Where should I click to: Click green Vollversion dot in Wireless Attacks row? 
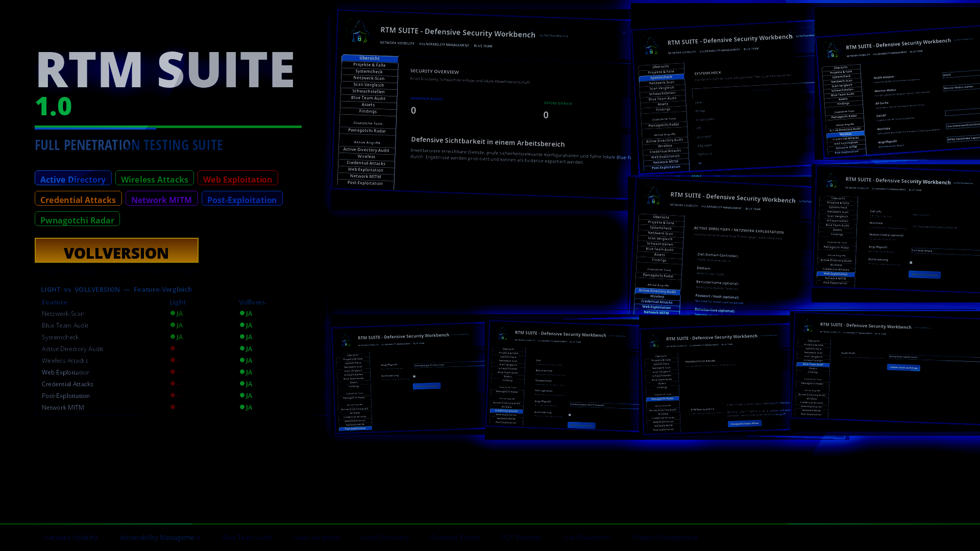pos(242,360)
